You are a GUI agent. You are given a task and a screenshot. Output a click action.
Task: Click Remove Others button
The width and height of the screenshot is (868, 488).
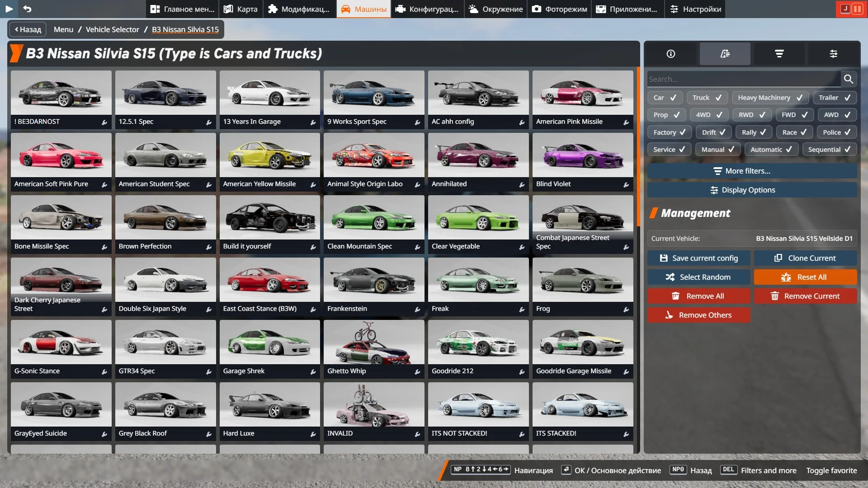[x=698, y=315]
